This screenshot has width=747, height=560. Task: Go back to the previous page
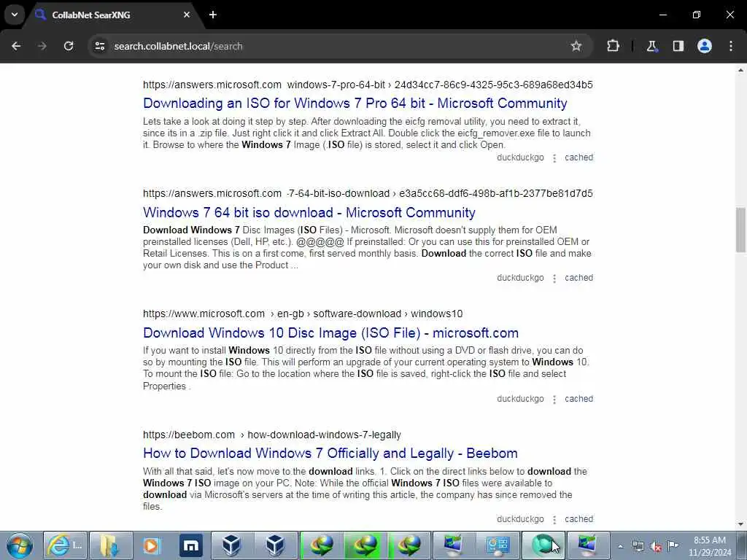click(16, 46)
